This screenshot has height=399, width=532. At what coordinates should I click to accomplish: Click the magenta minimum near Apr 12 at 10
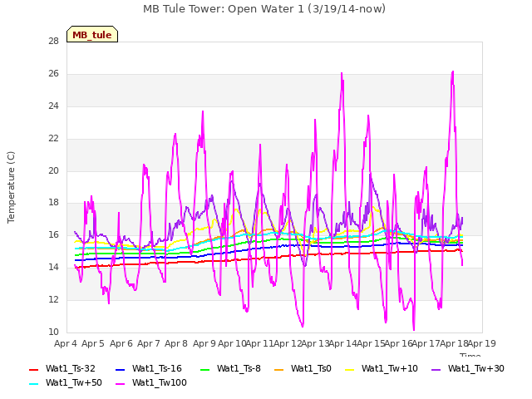click(x=303, y=327)
